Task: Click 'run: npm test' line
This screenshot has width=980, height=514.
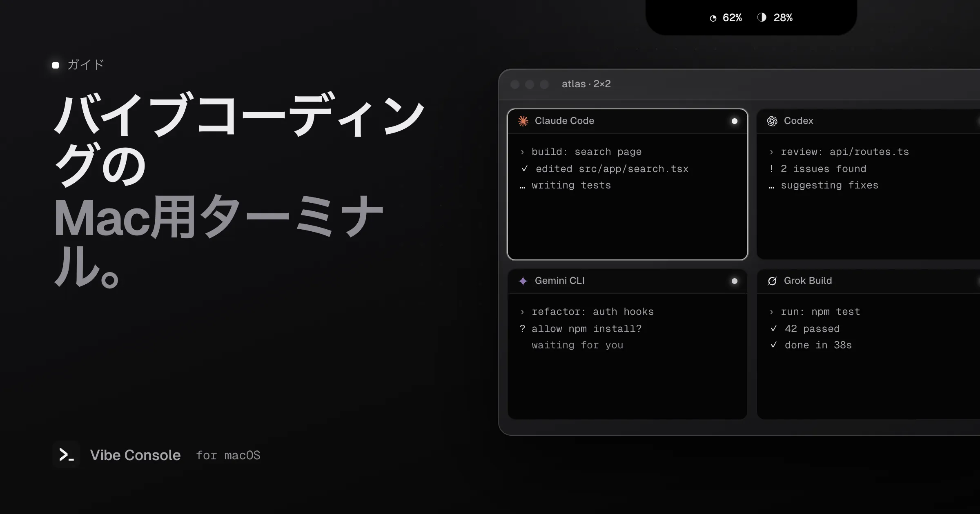Action: (x=820, y=312)
